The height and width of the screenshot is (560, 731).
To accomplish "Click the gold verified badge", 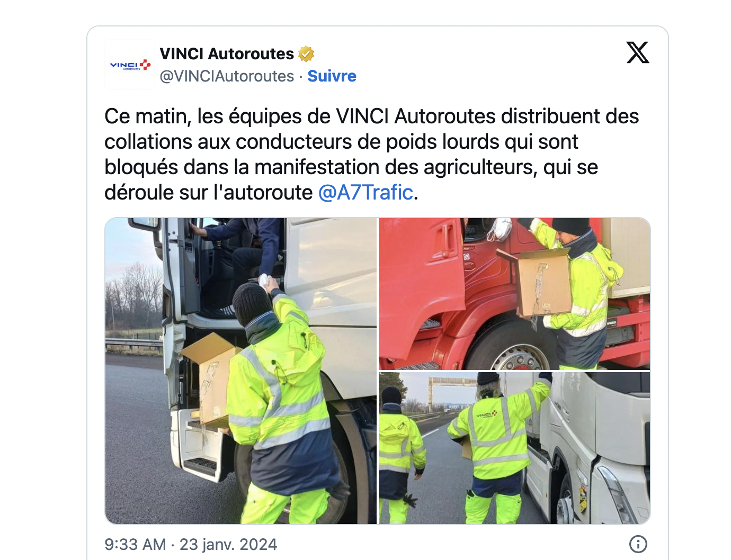I will [306, 54].
